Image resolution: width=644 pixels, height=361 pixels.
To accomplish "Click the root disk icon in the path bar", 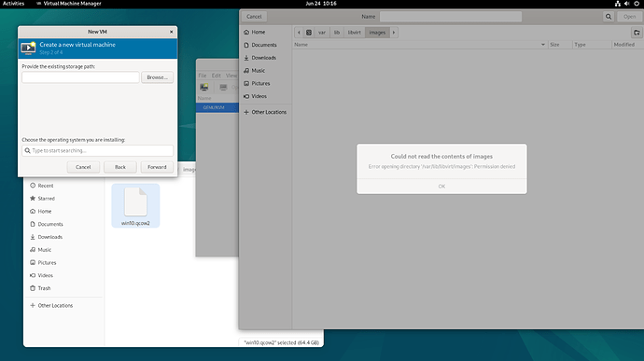I will [x=309, y=33].
